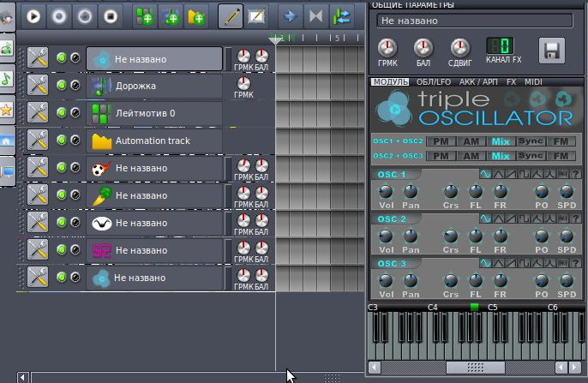The width and height of the screenshot is (588, 383).
Task: Click the piano keyboard scrollbar handle
Action: click(475, 368)
